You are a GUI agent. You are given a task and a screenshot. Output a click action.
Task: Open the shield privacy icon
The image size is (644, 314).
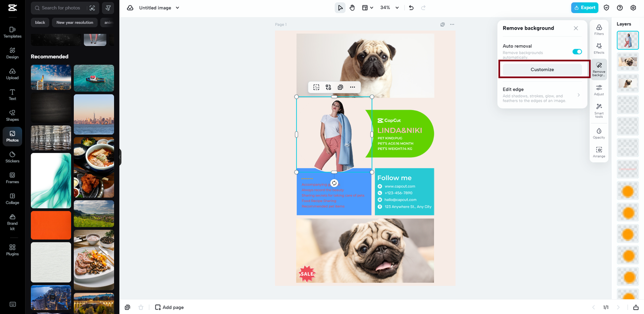(x=606, y=8)
